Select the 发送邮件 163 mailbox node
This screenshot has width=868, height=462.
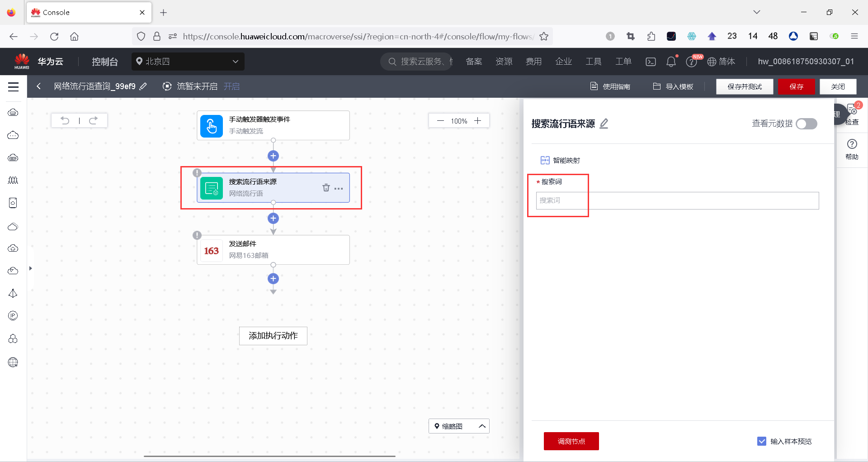pos(273,250)
